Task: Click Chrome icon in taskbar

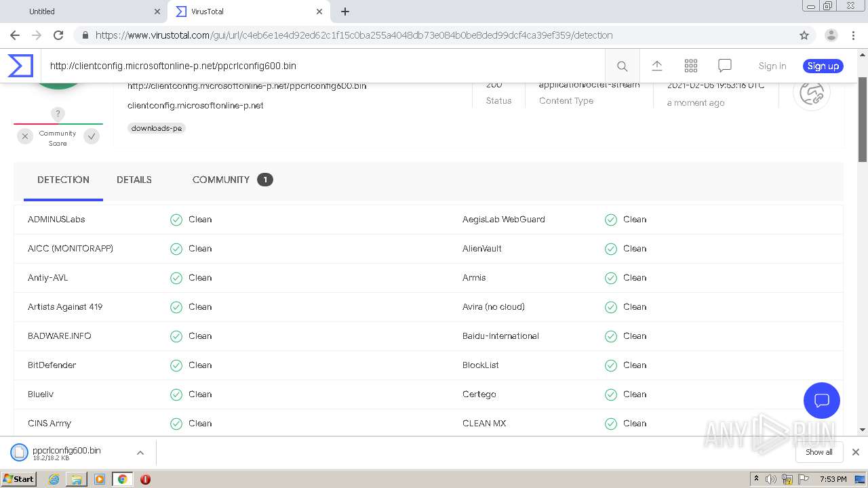Action: pos(122,479)
